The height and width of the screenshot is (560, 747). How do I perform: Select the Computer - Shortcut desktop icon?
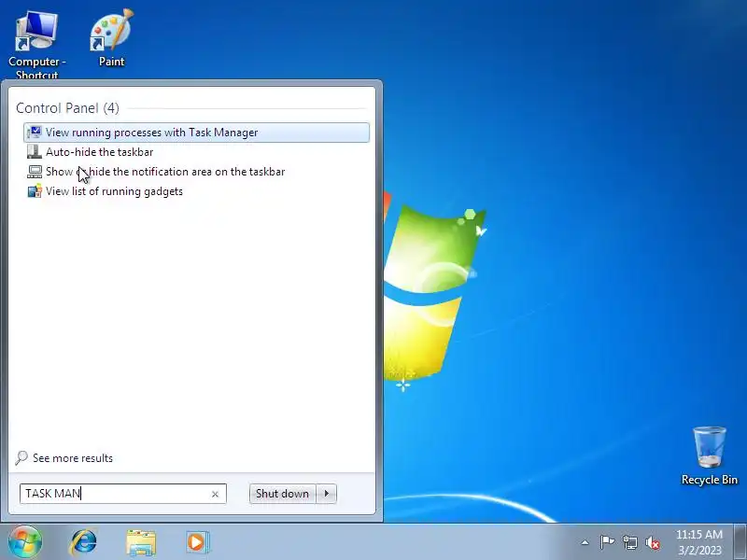tap(36, 45)
